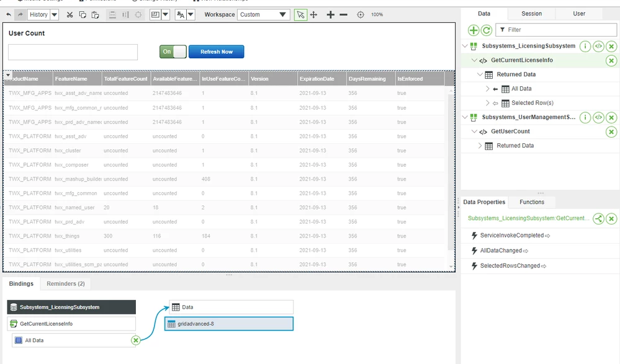
Task: Select the pointer selection tool
Action: pyautogui.click(x=300, y=15)
